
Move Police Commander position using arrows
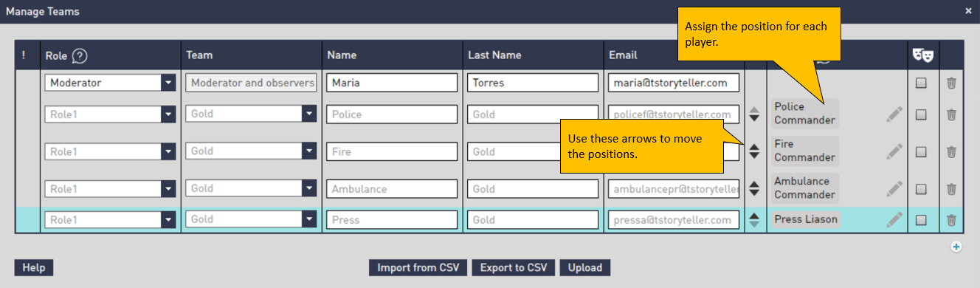pyautogui.click(x=753, y=114)
